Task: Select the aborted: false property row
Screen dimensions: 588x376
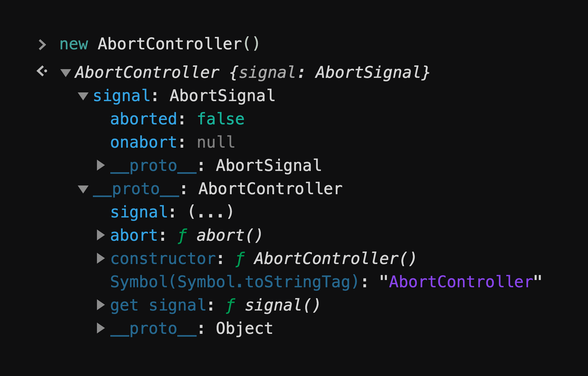Action: point(177,119)
